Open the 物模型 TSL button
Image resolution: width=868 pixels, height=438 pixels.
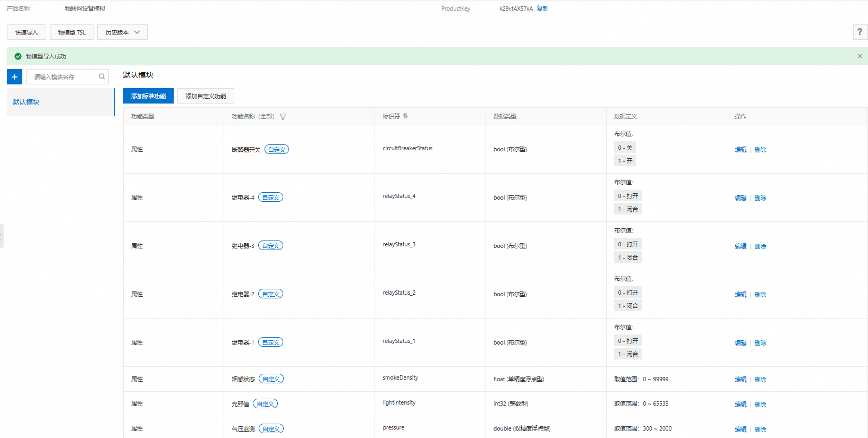coord(72,32)
